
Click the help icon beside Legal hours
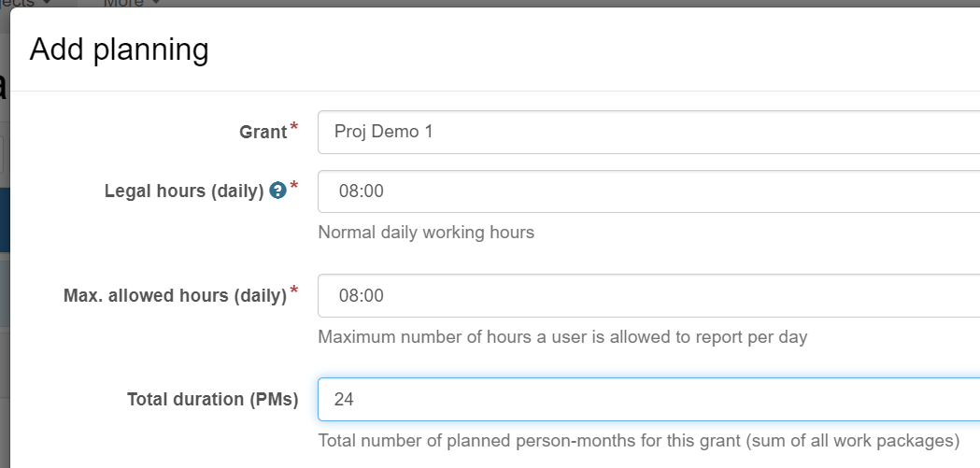[x=277, y=191]
